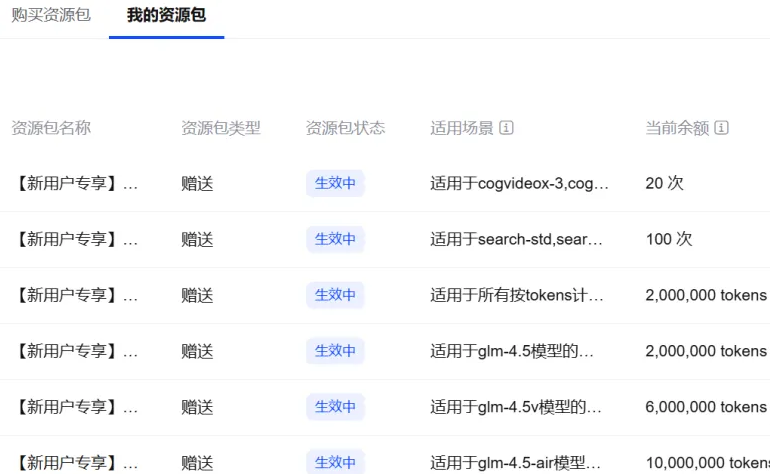Click the 生效中 badge in the search-std row

335,239
